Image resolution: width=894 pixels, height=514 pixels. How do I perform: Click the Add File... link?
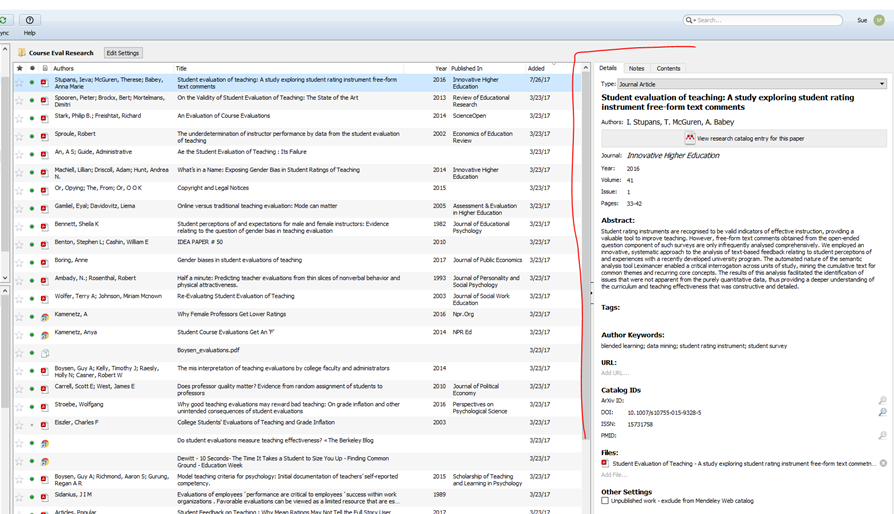click(x=614, y=475)
